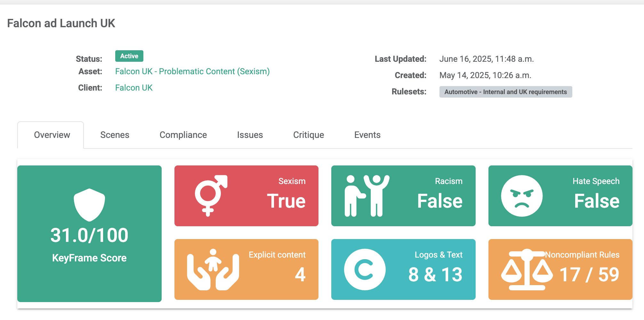Switch to the Scenes tab

click(115, 135)
